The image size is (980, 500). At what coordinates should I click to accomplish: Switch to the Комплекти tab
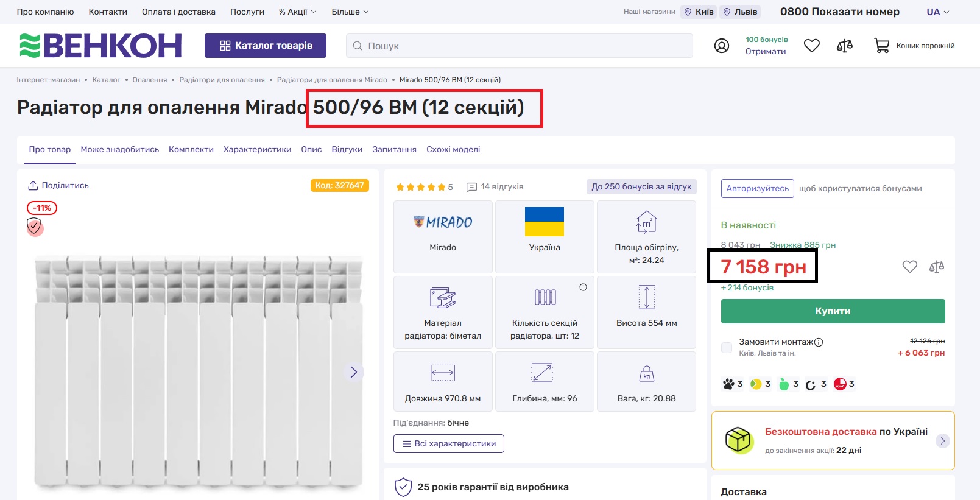tap(191, 149)
